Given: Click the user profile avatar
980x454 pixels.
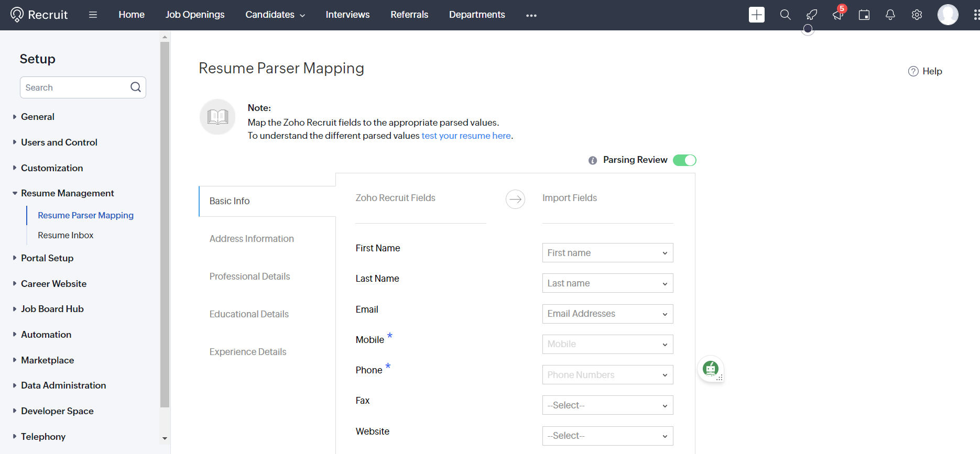Looking at the screenshot, I should point(948,15).
